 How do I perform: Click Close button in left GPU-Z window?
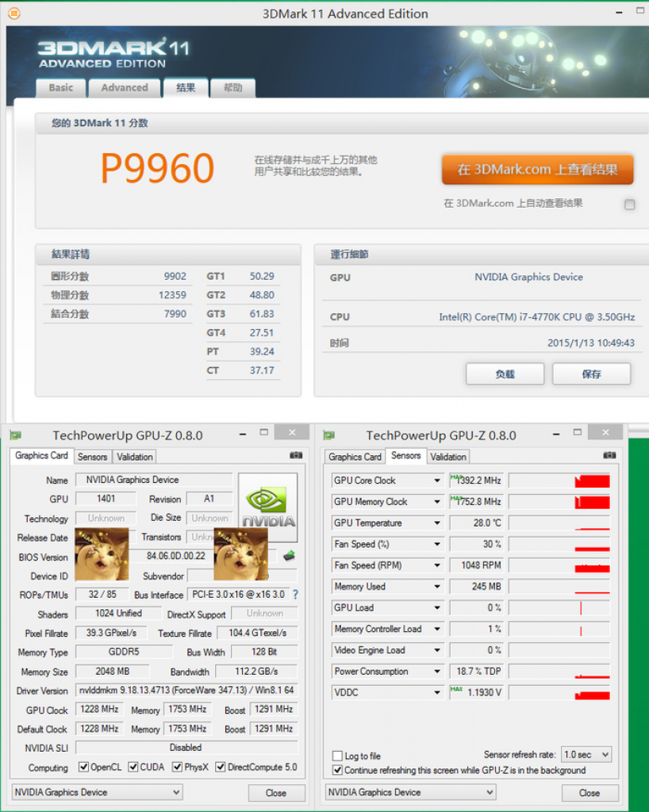[x=276, y=793]
